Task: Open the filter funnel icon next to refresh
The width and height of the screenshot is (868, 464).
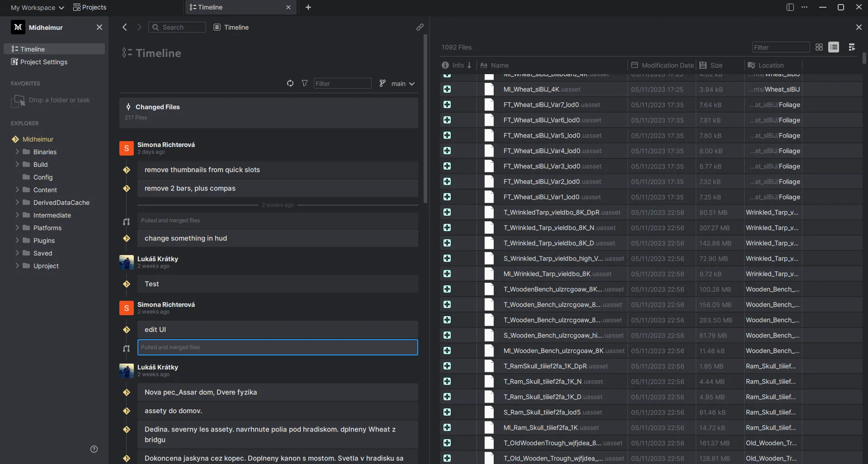Action: pyautogui.click(x=305, y=83)
